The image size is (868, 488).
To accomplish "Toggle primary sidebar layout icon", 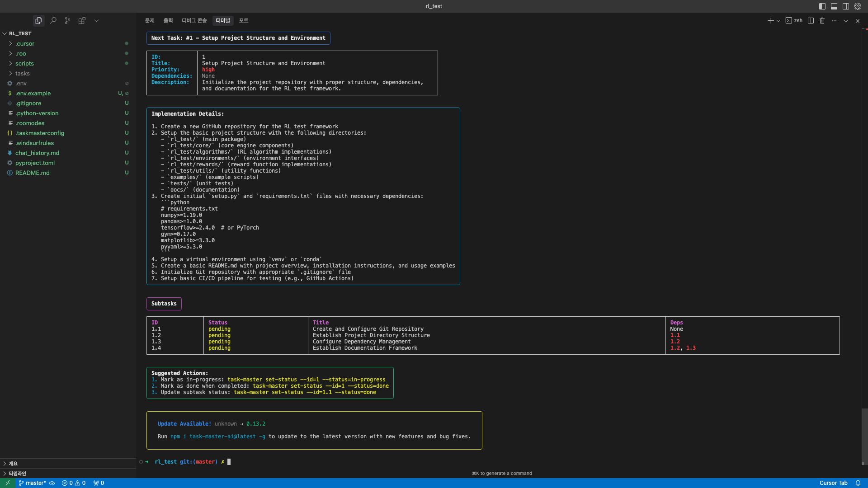I will (x=822, y=6).
